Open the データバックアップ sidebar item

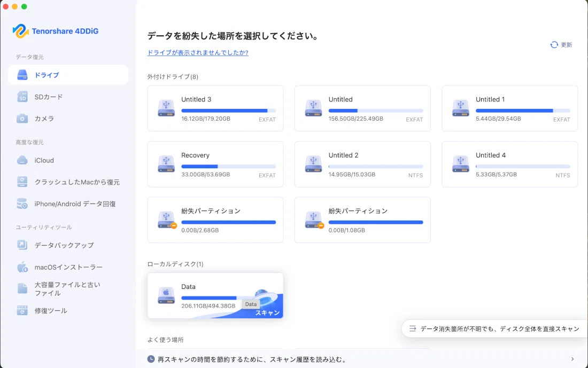click(68, 245)
